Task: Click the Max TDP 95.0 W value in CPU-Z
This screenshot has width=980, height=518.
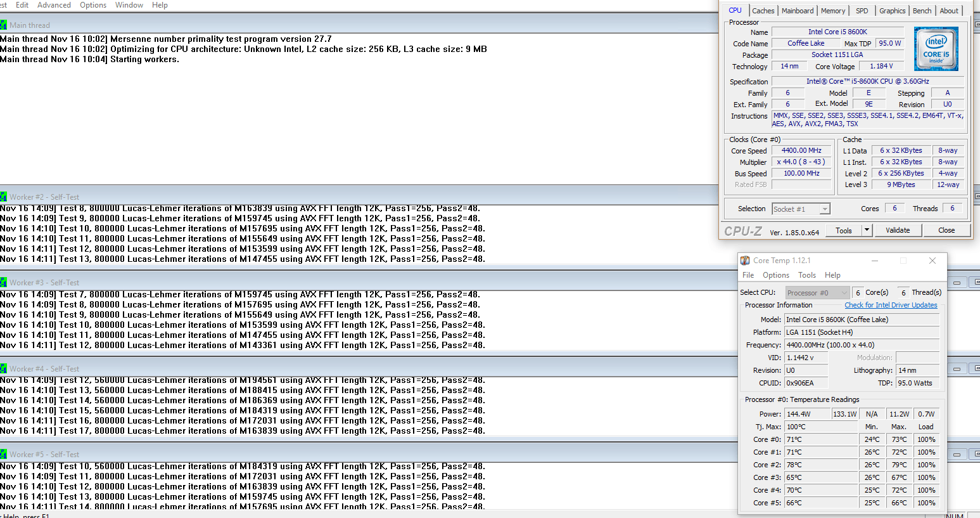Action: pyautogui.click(x=890, y=43)
